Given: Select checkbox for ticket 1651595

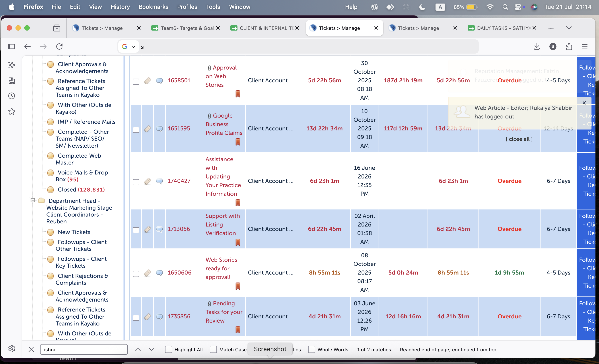Looking at the screenshot, I should tap(136, 130).
